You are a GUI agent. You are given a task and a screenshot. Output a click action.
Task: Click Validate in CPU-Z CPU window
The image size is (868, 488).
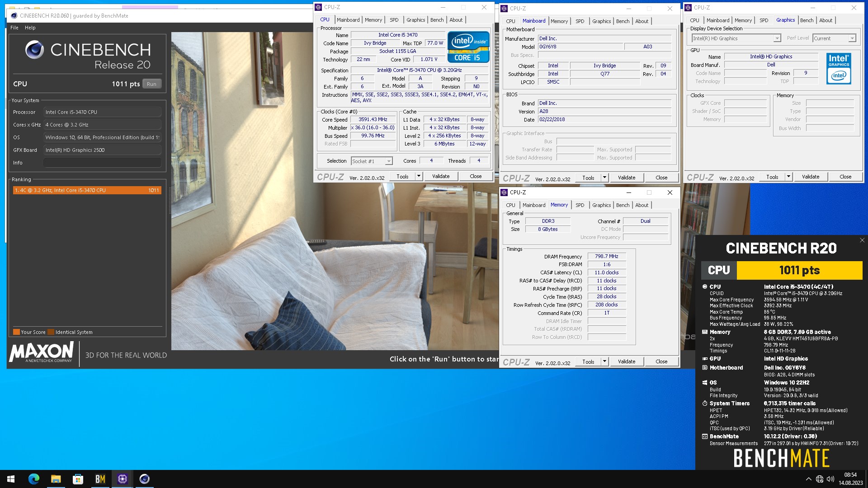click(441, 176)
